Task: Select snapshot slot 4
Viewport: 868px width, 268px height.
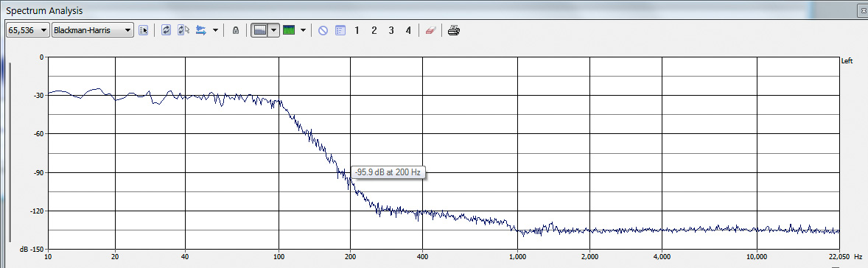Action: (x=408, y=30)
